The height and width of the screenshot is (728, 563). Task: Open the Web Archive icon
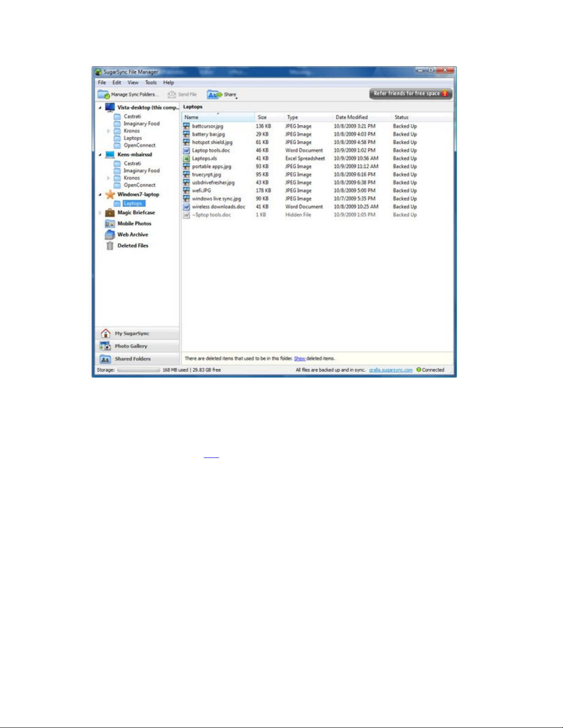[110, 235]
